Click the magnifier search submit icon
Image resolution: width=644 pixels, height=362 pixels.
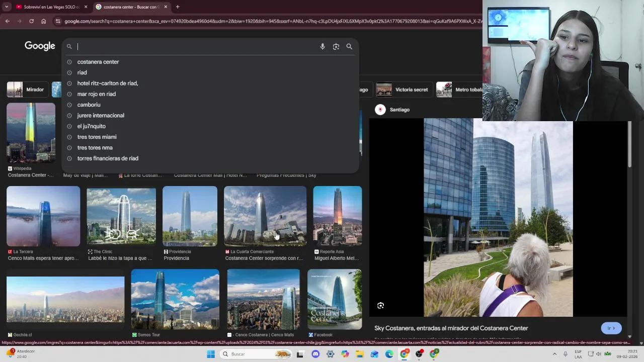349,46
